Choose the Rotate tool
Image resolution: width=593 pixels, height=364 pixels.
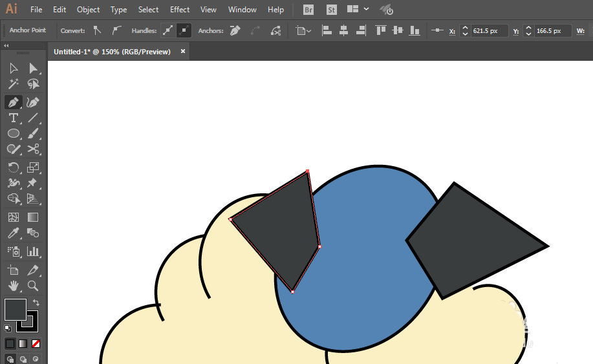point(13,167)
